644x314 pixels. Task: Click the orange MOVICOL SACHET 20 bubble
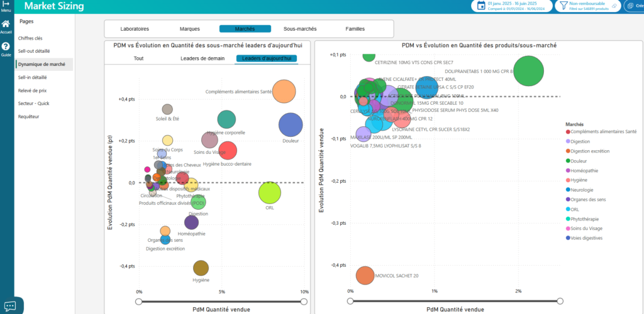tap(365, 276)
